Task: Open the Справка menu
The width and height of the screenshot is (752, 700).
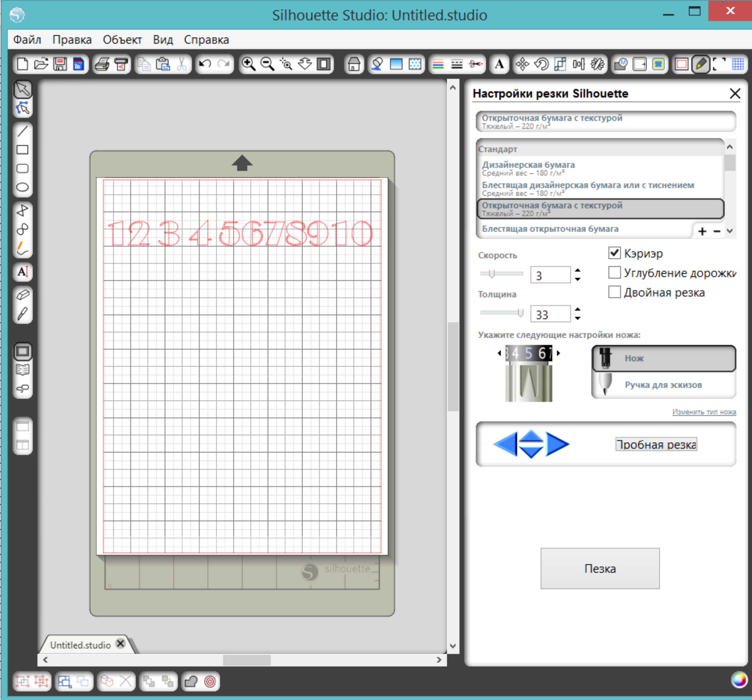Action: [x=206, y=40]
